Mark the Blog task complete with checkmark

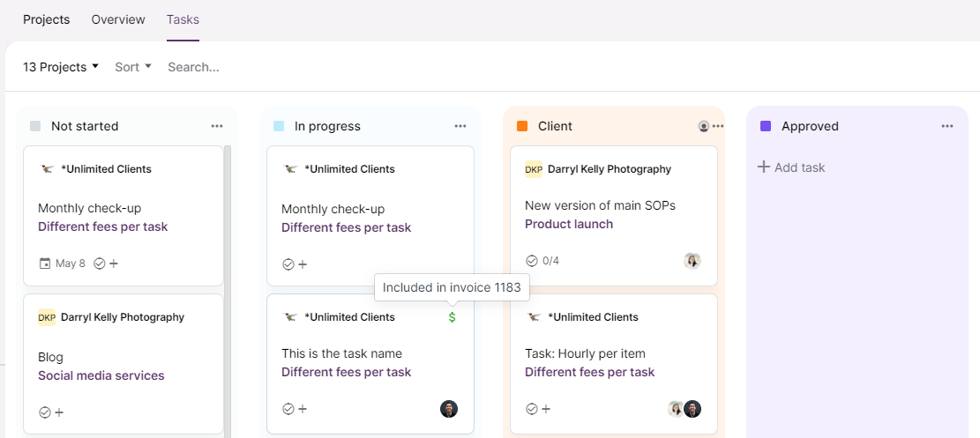click(44, 412)
